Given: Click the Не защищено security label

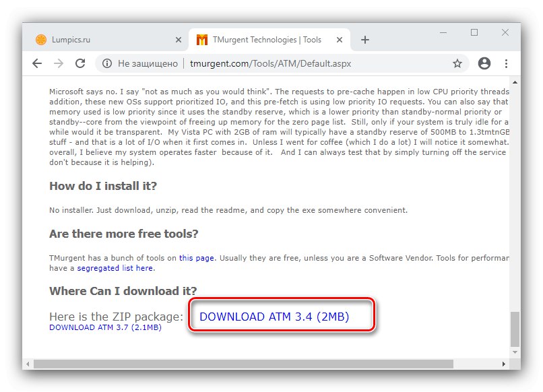Looking at the screenshot, I should pyautogui.click(x=148, y=64).
